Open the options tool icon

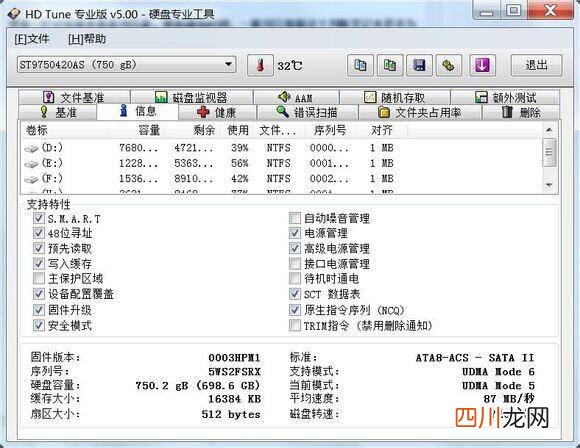coord(449,65)
